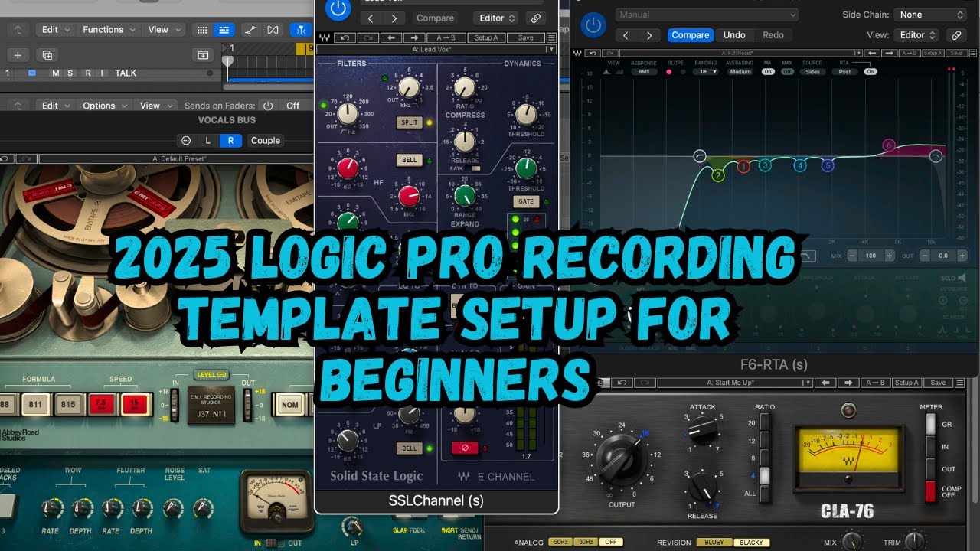Screen dimensions: 980x551
Task: Switch to grid view icon in tracks toolbar
Action: coord(202,30)
